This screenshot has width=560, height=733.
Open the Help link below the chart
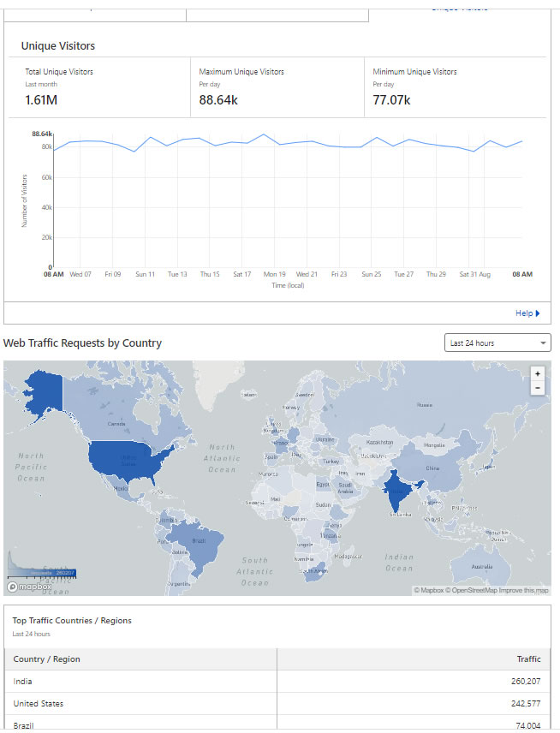523,313
